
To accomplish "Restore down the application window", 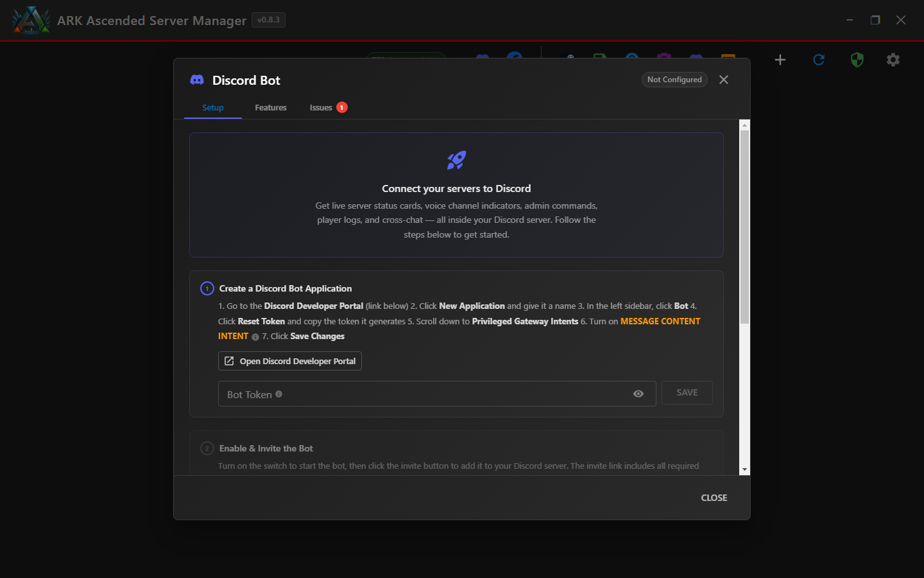I will (875, 20).
